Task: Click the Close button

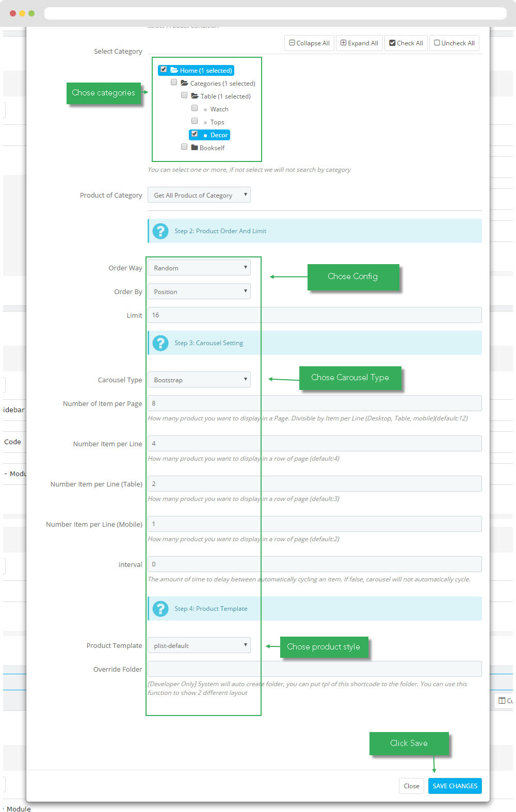Action: 411,786
